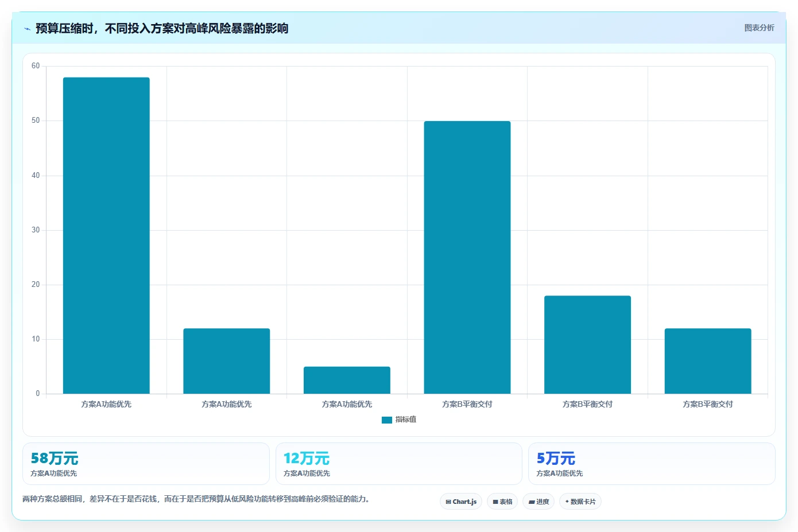Click the 表格 tag chip
Viewport: 798px width, 532px height.
pos(502,502)
